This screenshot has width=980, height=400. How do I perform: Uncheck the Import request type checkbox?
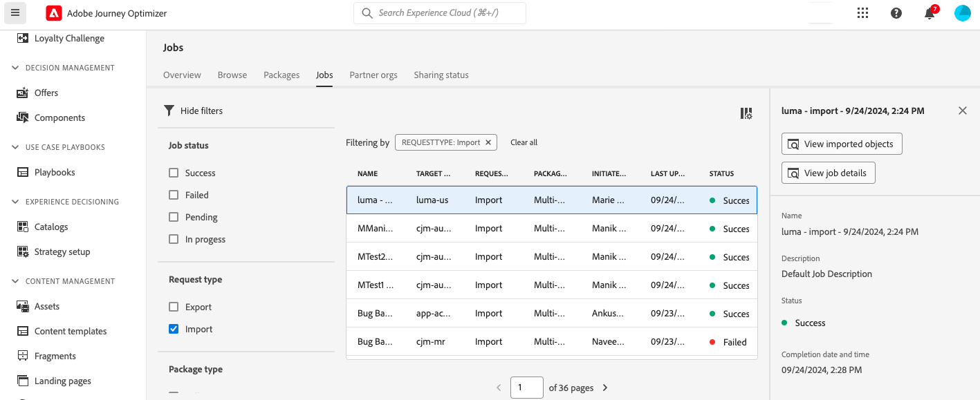pyautogui.click(x=174, y=329)
